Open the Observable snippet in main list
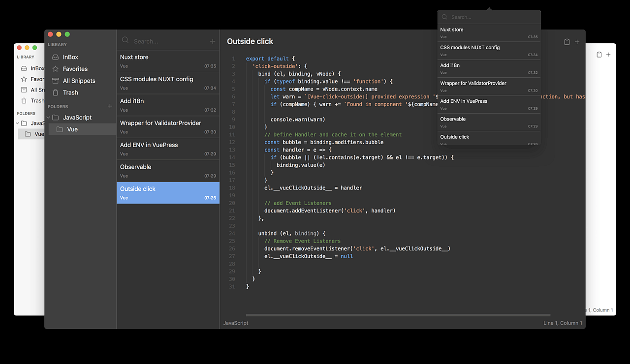The height and width of the screenshot is (364, 630). (168, 171)
